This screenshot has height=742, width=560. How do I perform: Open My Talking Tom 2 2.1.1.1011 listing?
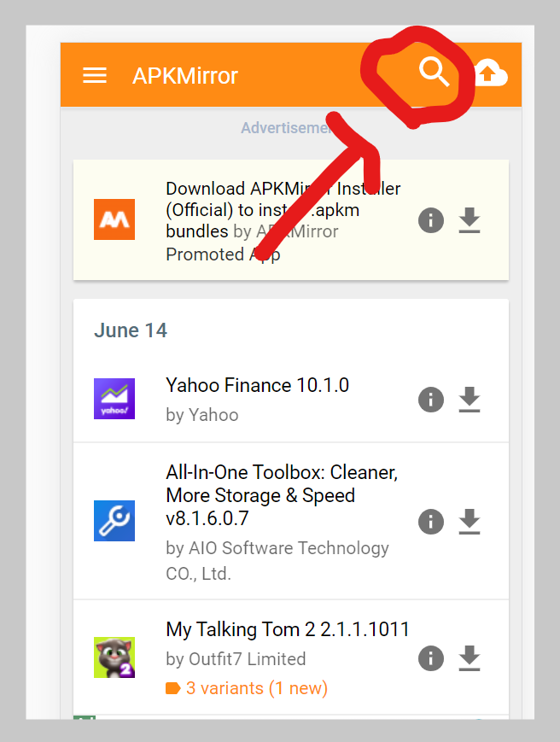[288, 629]
